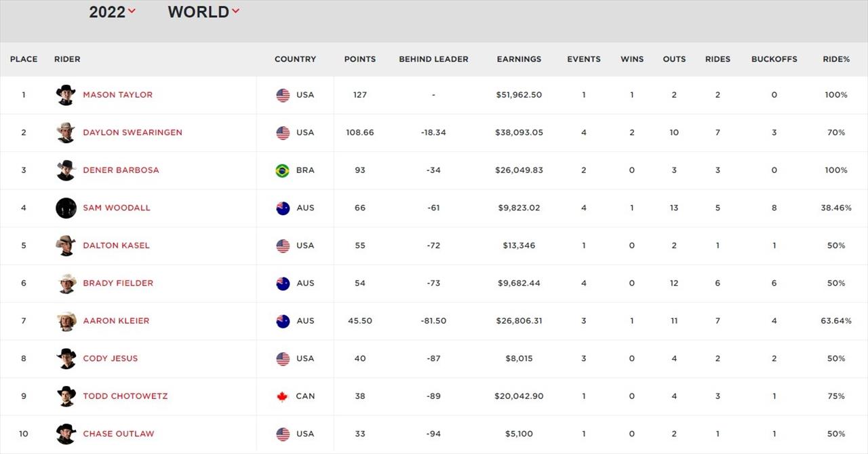
Task: Click the Canada flag in Todd Chotowetz's row
Action: click(283, 397)
